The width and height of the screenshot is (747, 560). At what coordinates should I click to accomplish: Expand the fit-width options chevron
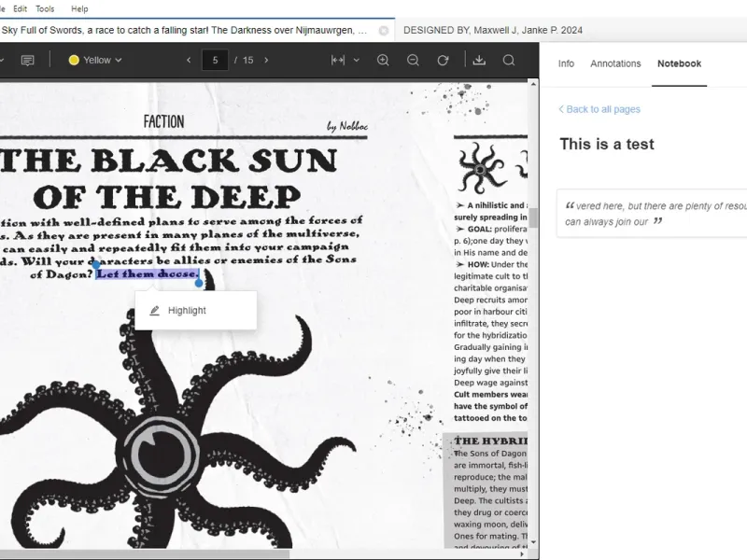coord(357,60)
